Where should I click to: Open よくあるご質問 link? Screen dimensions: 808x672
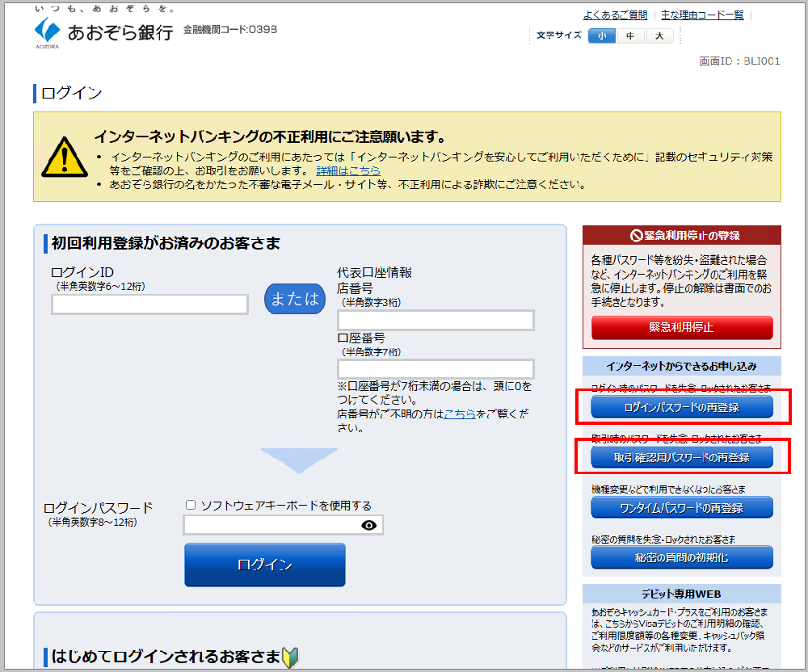coord(615,15)
